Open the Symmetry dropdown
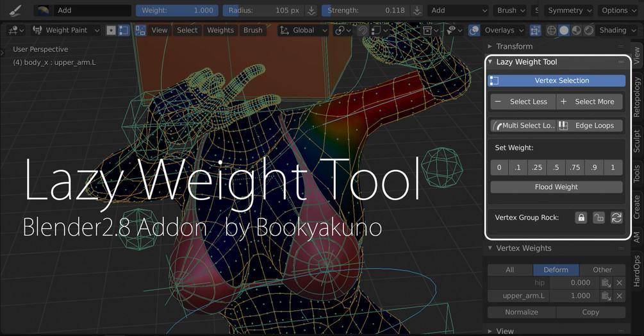644x336 pixels. pos(568,10)
